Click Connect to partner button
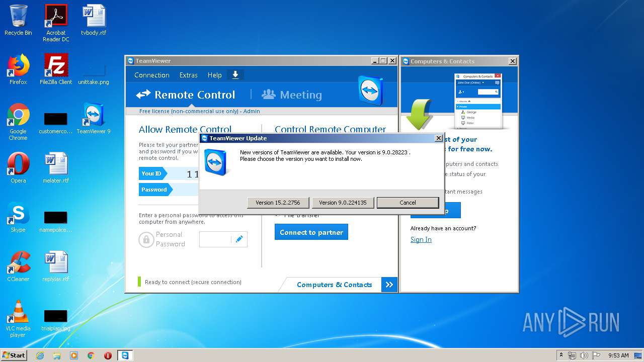The width and height of the screenshot is (644, 362). (x=311, y=232)
